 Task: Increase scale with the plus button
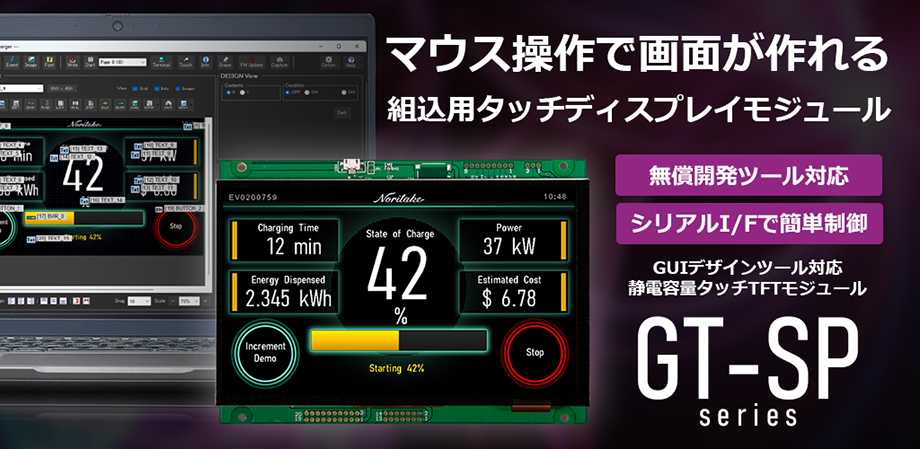[x=205, y=301]
